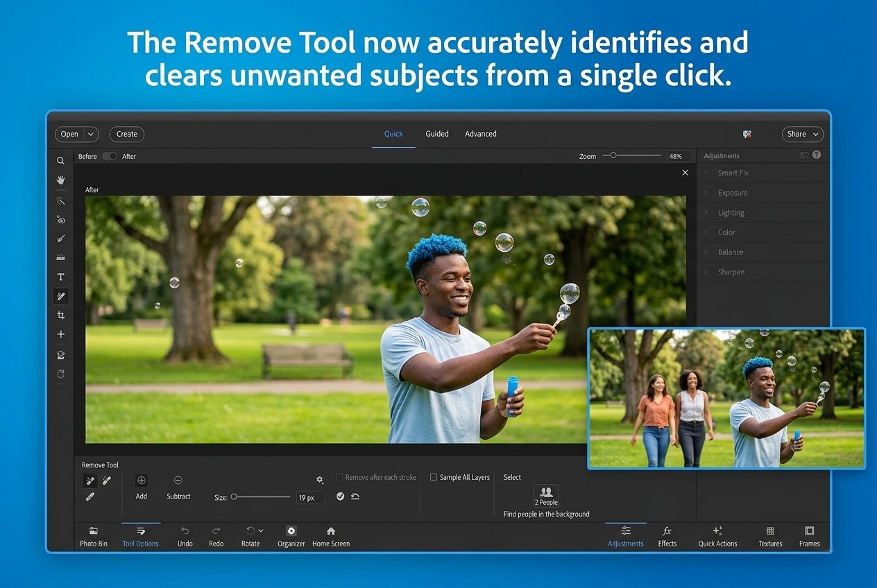Launch the Organizer
Image resolution: width=877 pixels, height=588 pixels.
tap(291, 535)
